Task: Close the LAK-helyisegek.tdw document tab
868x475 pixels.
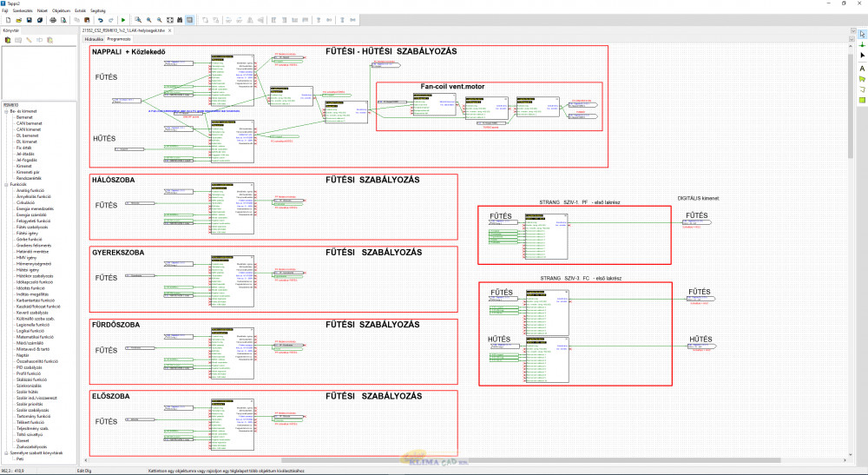Action: click(x=169, y=30)
